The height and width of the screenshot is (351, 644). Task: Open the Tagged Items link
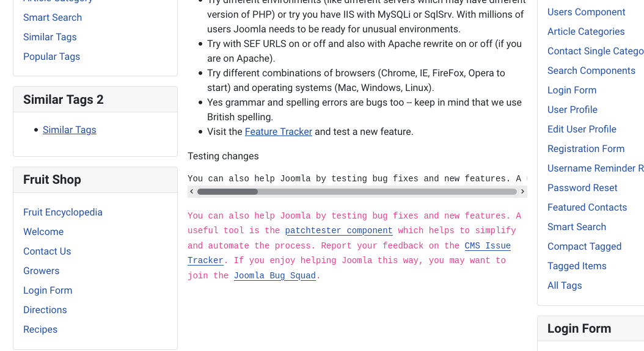[x=577, y=266]
